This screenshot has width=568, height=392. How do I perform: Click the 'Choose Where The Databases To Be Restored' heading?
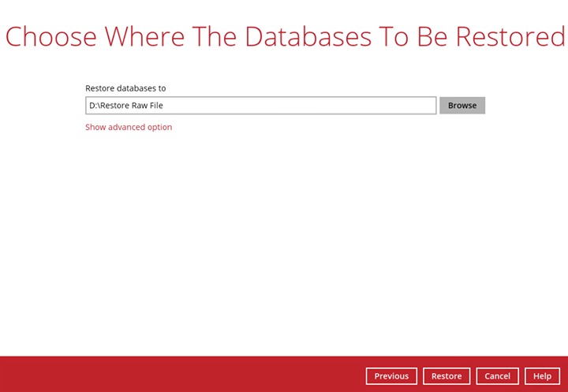point(284,37)
